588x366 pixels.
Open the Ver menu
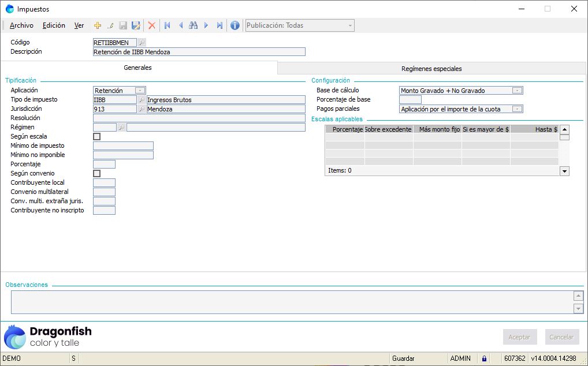[x=79, y=25]
